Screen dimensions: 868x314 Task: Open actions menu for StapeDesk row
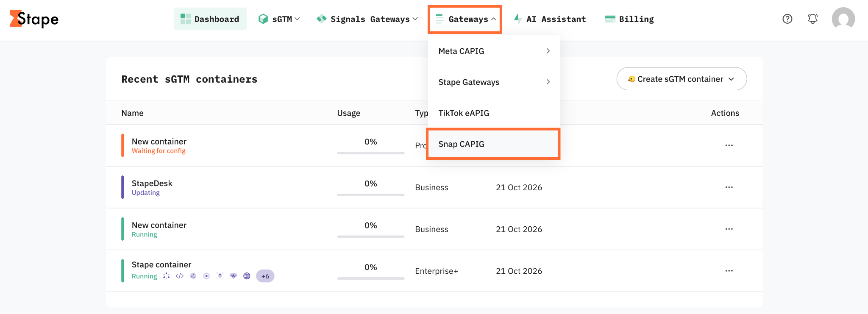pyautogui.click(x=729, y=187)
